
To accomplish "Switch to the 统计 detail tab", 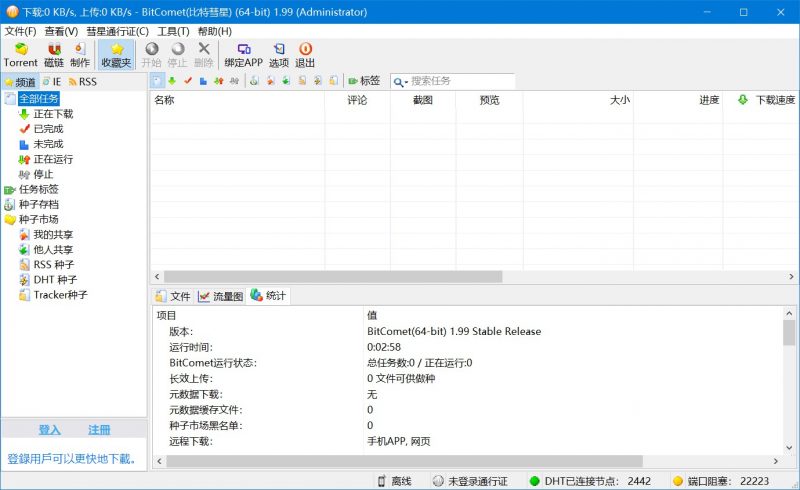I will pos(268,296).
